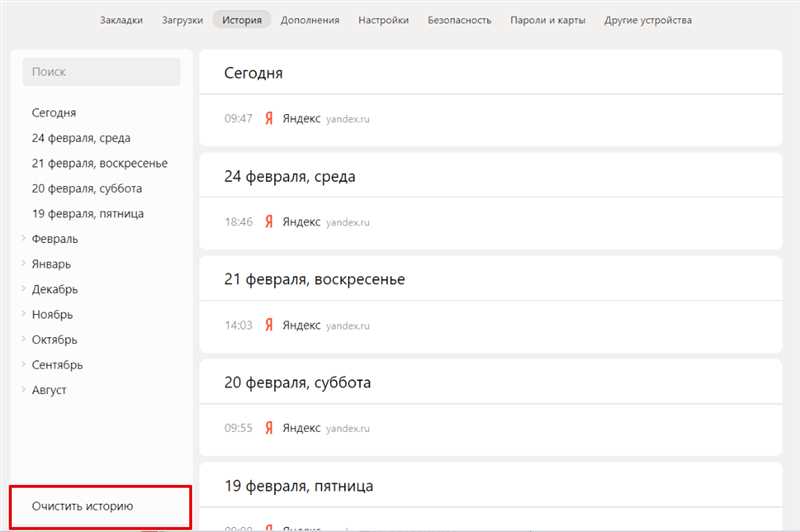
Task: Click the 19 февраля, пятница section heading
Action: point(298,486)
